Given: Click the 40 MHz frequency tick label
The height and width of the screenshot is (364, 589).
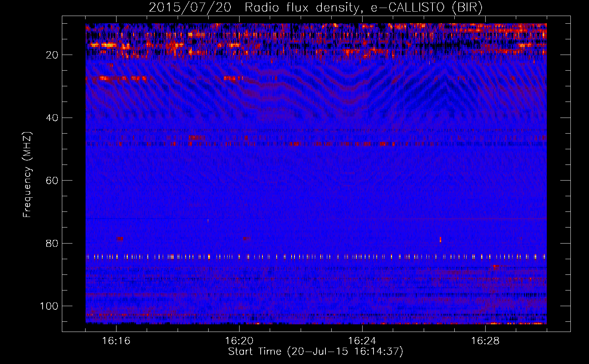Looking at the screenshot, I should [52, 118].
